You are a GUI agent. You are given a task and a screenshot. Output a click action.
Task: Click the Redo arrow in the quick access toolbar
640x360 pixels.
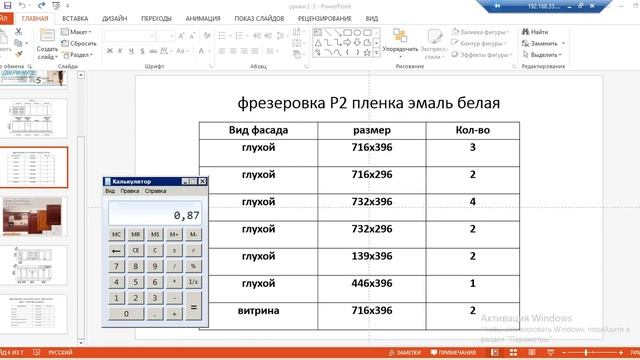41,5
